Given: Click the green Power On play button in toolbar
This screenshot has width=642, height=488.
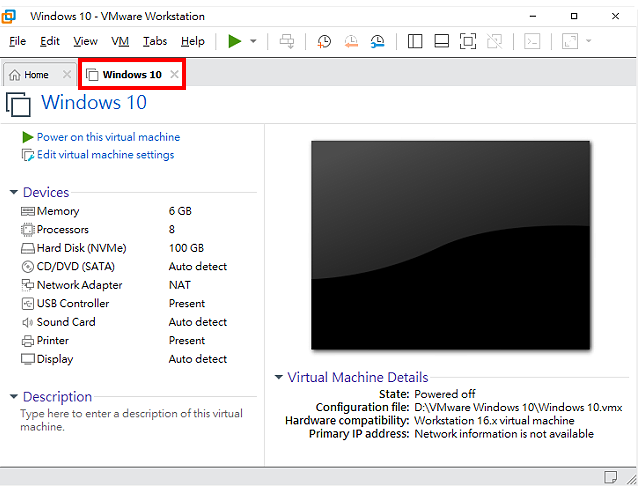Looking at the screenshot, I should click(x=235, y=41).
